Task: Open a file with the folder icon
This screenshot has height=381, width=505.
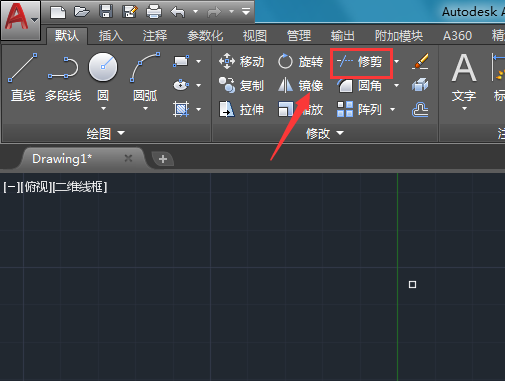Action: (82, 12)
